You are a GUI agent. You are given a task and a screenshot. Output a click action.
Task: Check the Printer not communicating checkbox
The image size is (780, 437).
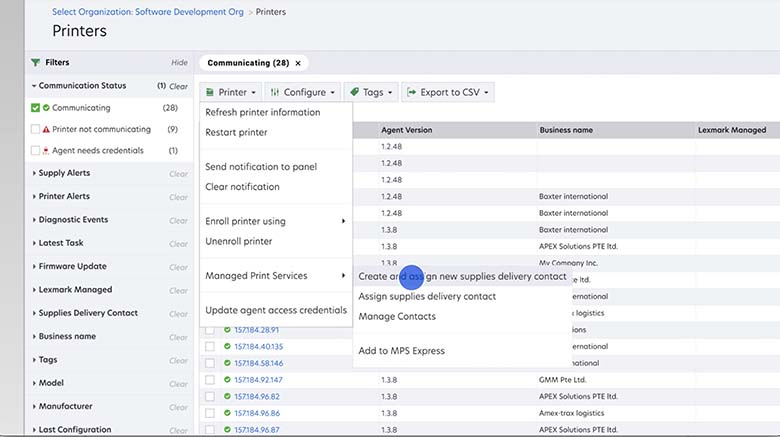coord(35,129)
